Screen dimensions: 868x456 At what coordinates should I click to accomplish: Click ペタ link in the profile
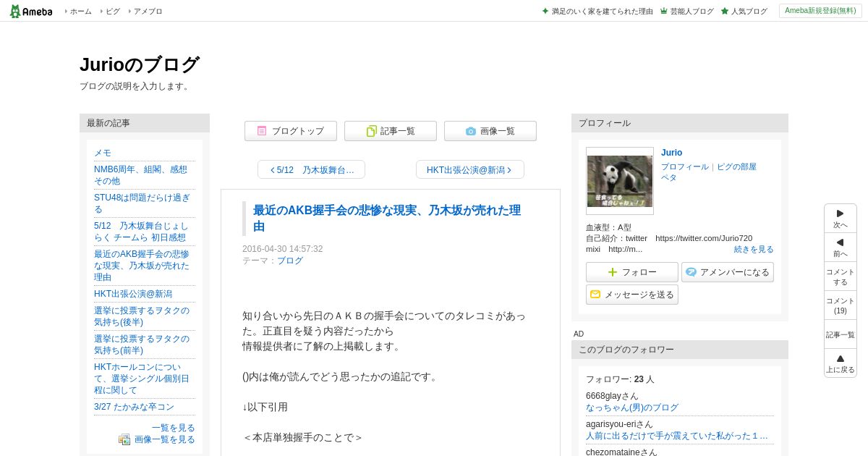[x=669, y=177]
